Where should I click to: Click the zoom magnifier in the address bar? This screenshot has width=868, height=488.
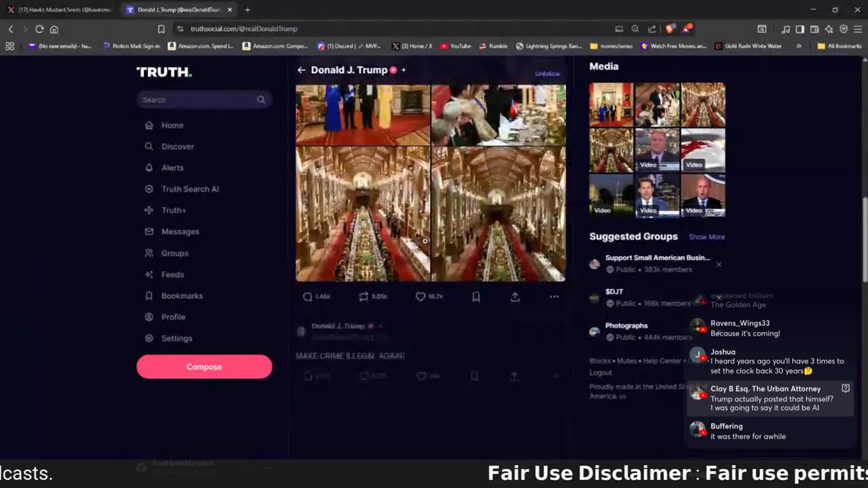(x=635, y=29)
